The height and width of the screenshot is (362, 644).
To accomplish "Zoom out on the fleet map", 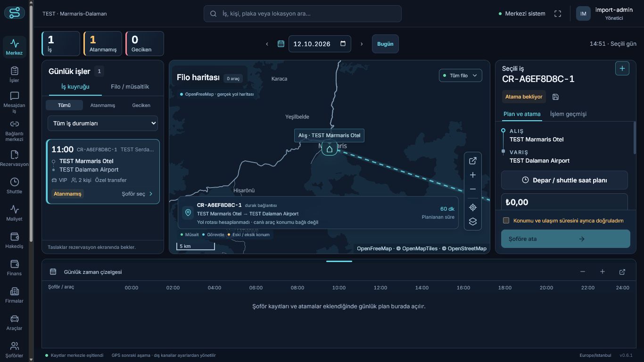I will tap(473, 189).
